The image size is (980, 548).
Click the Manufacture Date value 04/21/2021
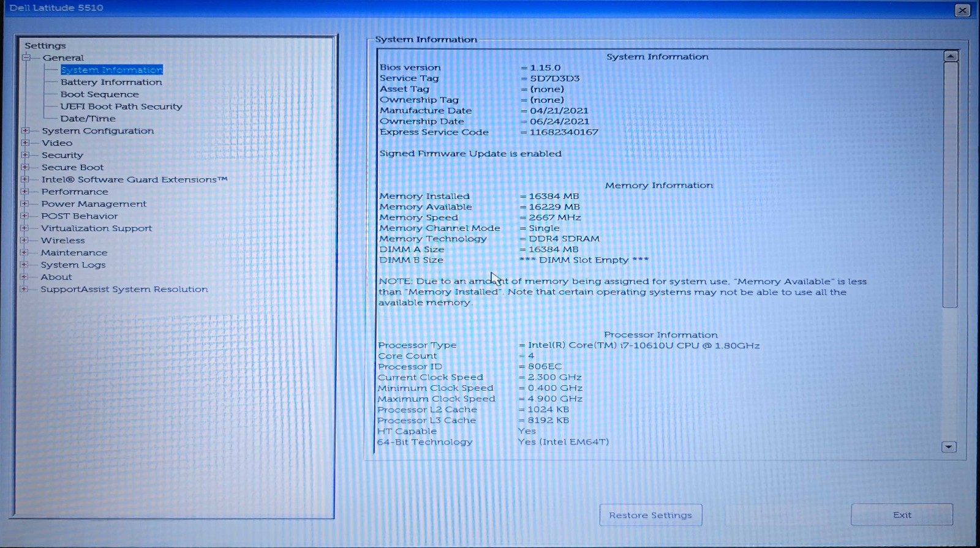(x=559, y=111)
